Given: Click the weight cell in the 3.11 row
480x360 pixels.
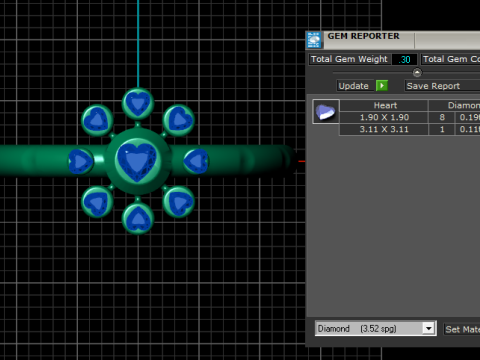Looking at the screenshot, I should (x=468, y=129).
